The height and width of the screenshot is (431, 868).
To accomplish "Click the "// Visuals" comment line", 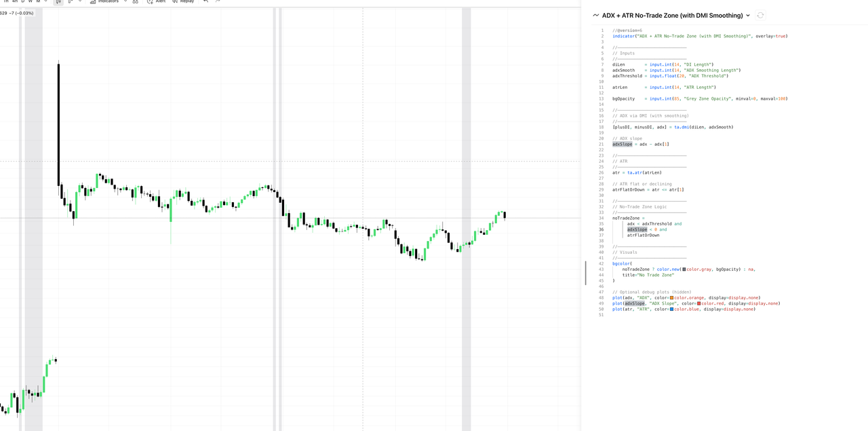I will point(625,252).
